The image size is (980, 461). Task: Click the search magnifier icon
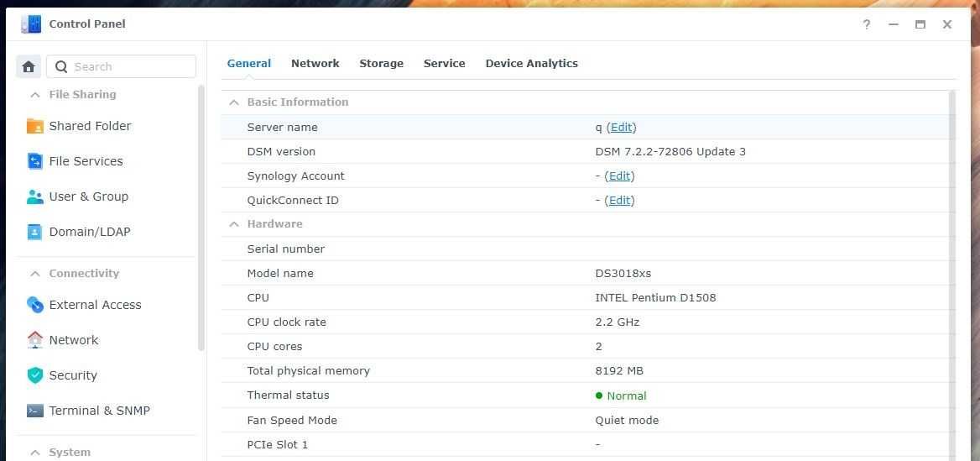pyautogui.click(x=61, y=66)
